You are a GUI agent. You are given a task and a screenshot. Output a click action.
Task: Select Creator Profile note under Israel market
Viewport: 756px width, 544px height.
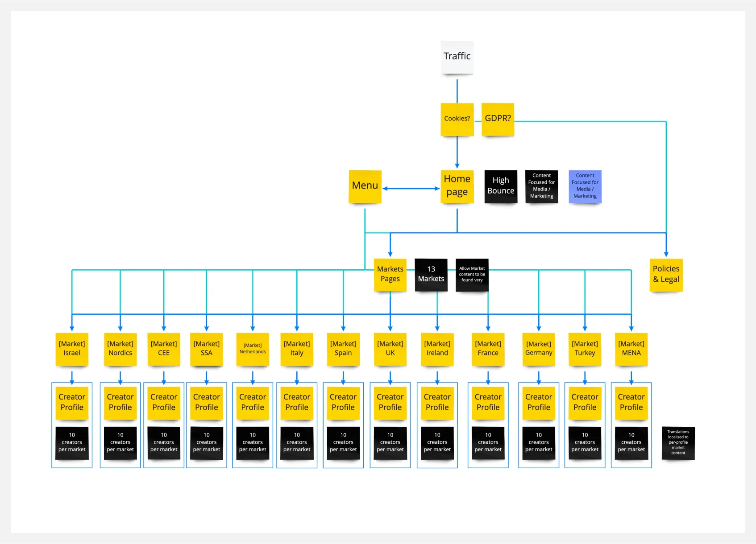click(x=72, y=404)
